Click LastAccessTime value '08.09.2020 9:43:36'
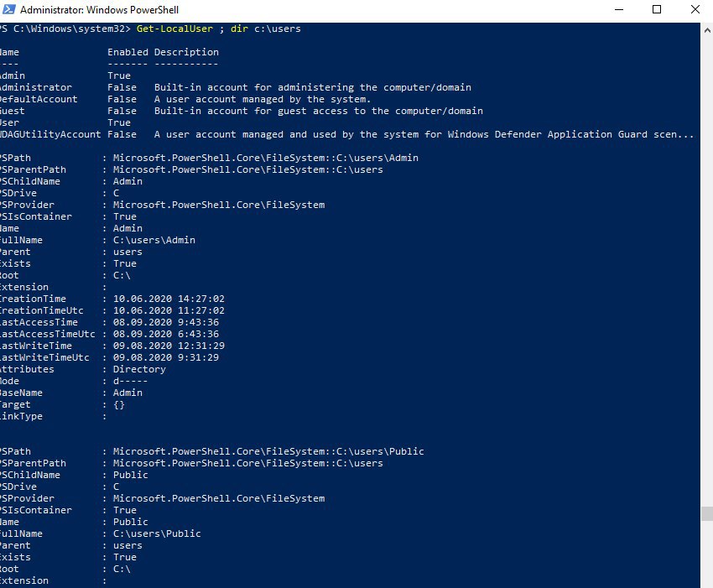The image size is (713, 588). [166, 322]
